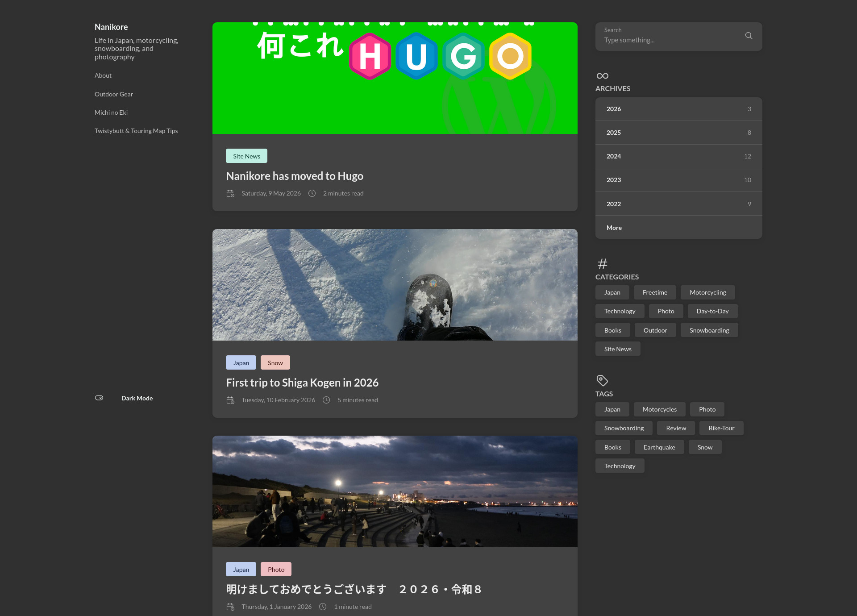The height and width of the screenshot is (616, 857).
Task: Select the Photo badge on New Year post
Action: [276, 569]
